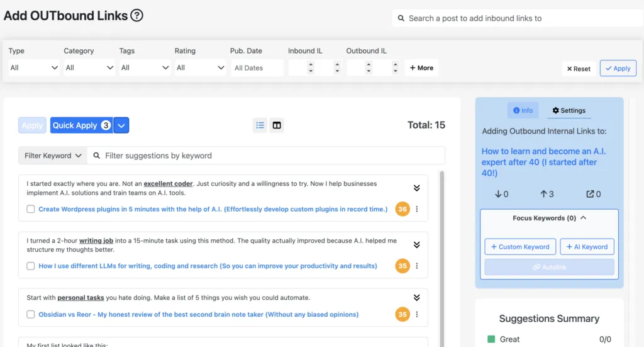
Task: Click the external links count icon
Action: [590, 194]
